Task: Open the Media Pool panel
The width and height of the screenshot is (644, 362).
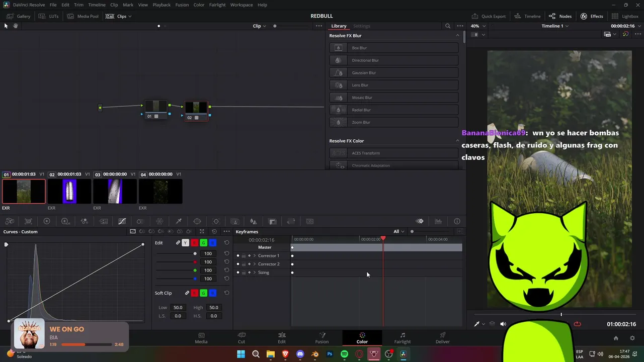Action: (83, 16)
